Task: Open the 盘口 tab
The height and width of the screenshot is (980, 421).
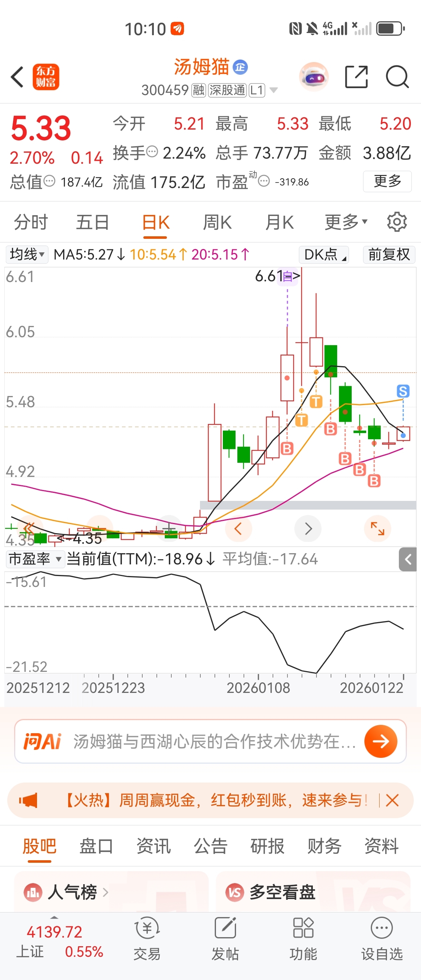Action: click(96, 846)
